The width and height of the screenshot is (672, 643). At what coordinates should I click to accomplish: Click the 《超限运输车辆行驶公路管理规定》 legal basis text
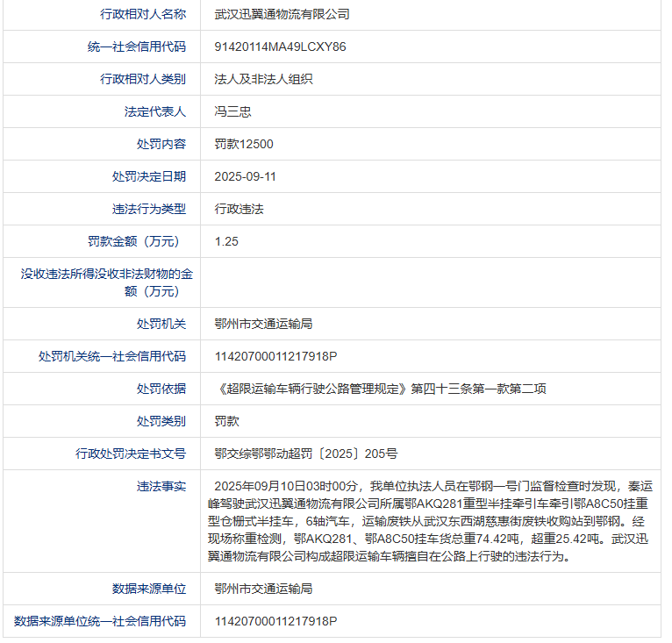click(x=312, y=389)
